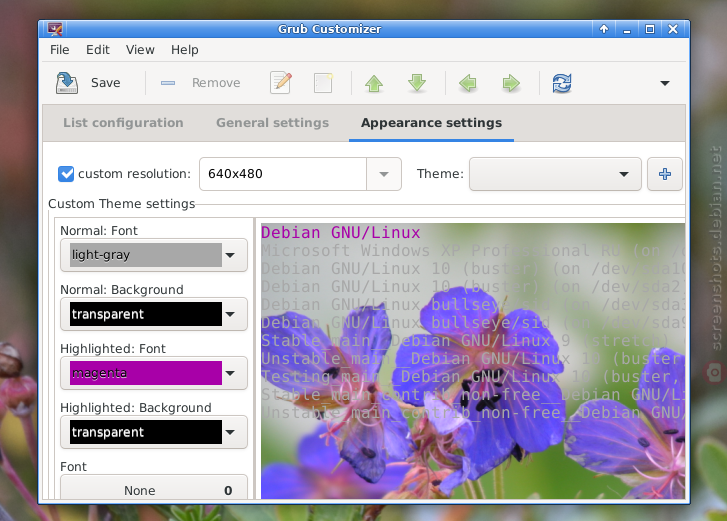
Task: Click the new entry blank page icon
Action: coord(323,83)
